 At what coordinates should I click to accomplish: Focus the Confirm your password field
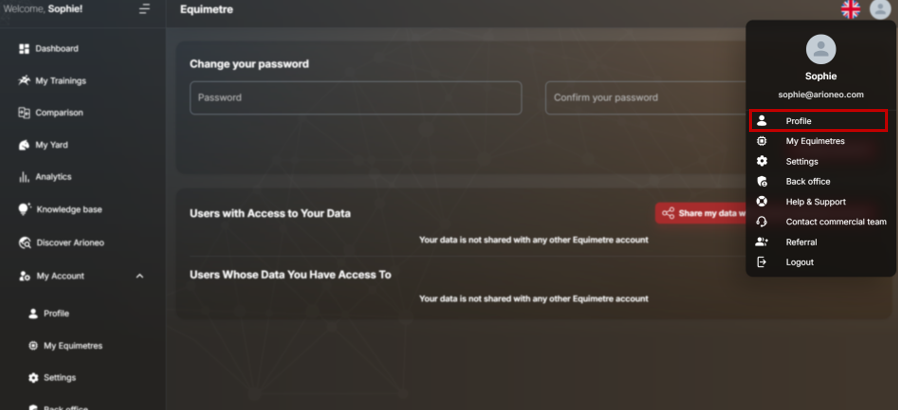click(645, 98)
